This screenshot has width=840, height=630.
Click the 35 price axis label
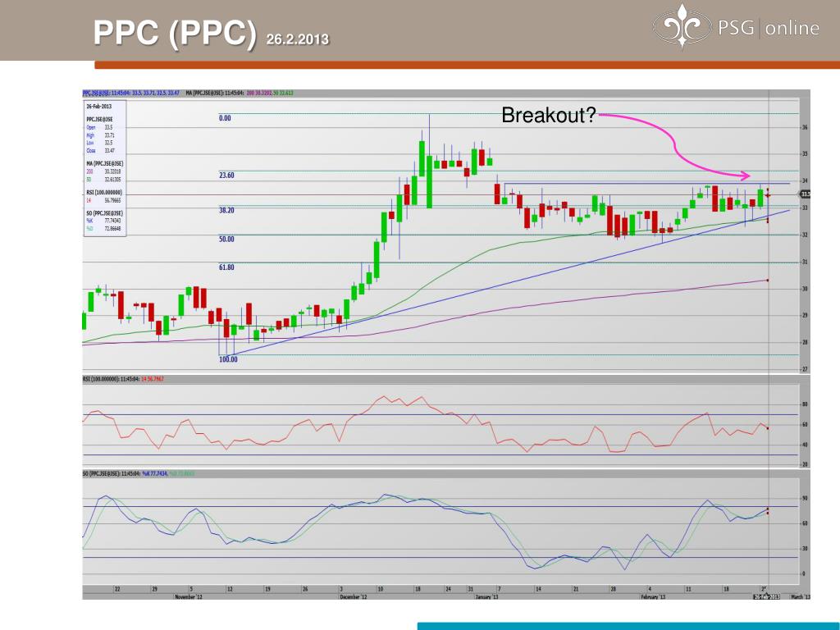click(805, 154)
